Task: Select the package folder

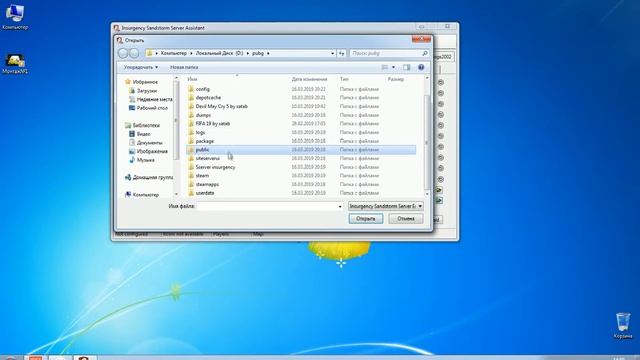Action: pos(204,141)
